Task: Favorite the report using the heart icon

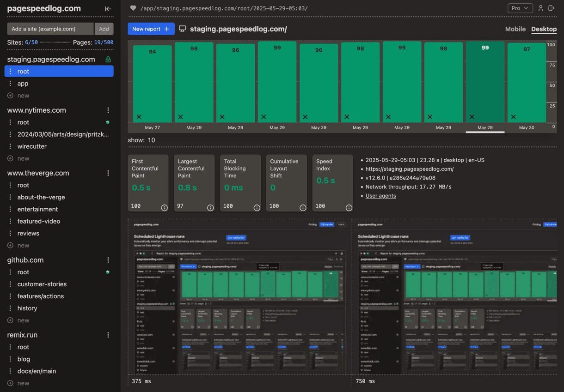Action: pos(133,8)
